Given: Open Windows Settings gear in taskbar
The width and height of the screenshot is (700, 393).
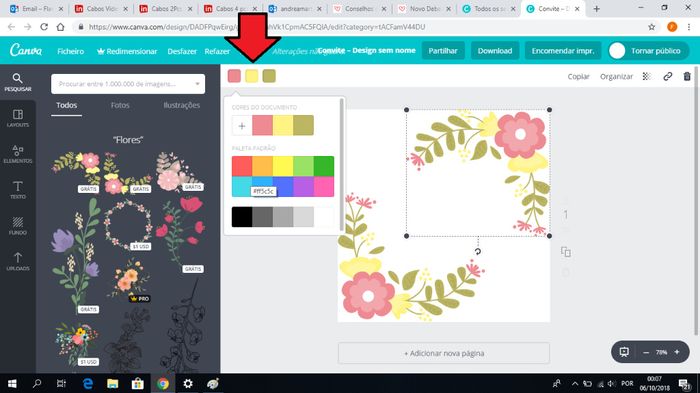Looking at the screenshot, I should point(188,383).
